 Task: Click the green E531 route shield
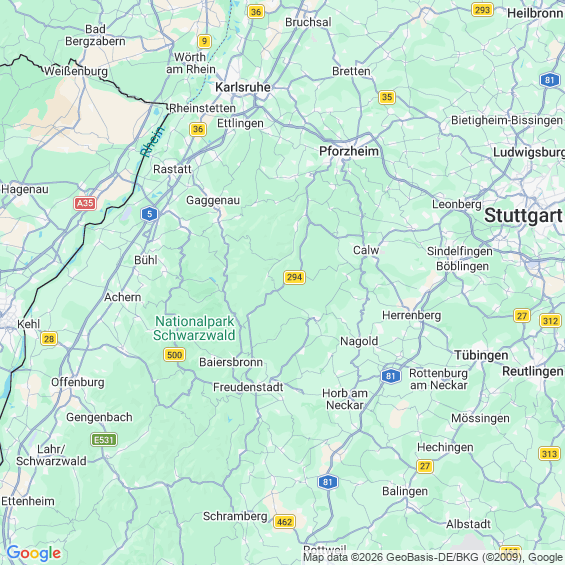pos(104,440)
